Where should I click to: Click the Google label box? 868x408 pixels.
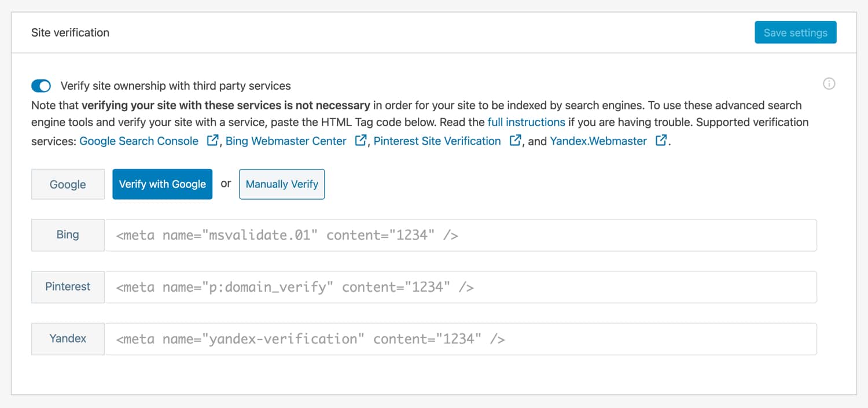(68, 185)
